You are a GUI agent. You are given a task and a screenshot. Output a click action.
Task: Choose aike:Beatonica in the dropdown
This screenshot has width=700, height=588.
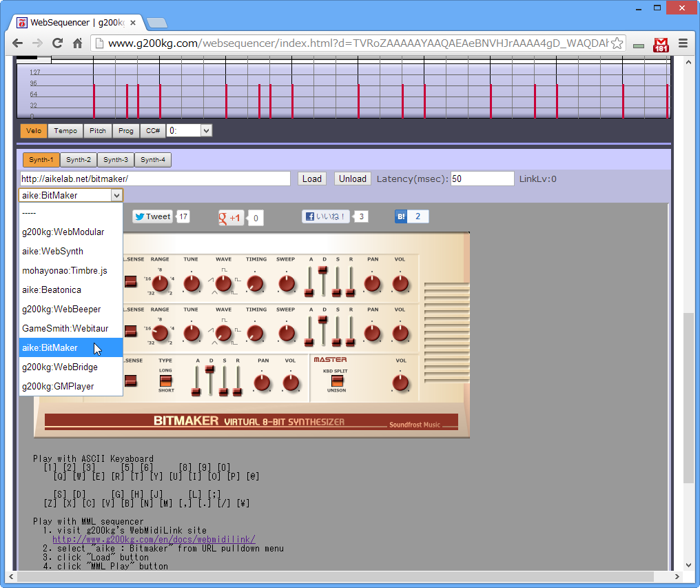tap(71, 290)
